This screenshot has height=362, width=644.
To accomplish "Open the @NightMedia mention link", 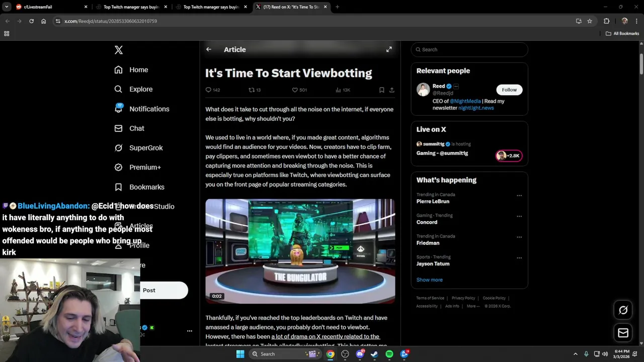I will (465, 101).
